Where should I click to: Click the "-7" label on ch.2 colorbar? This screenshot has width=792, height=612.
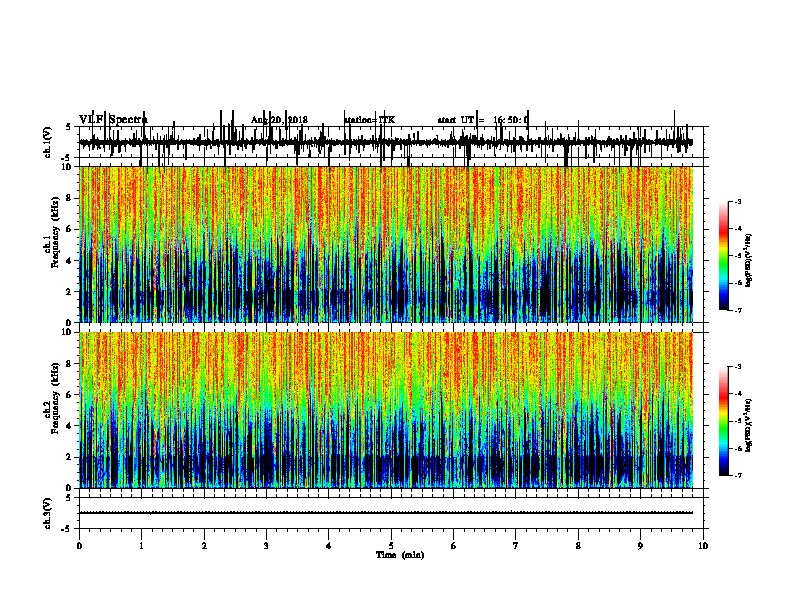click(738, 476)
